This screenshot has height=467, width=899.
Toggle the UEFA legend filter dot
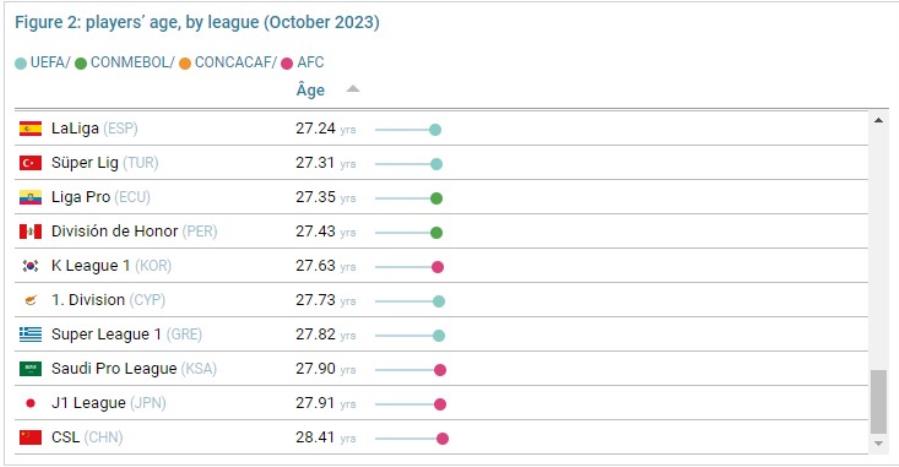coord(21,63)
